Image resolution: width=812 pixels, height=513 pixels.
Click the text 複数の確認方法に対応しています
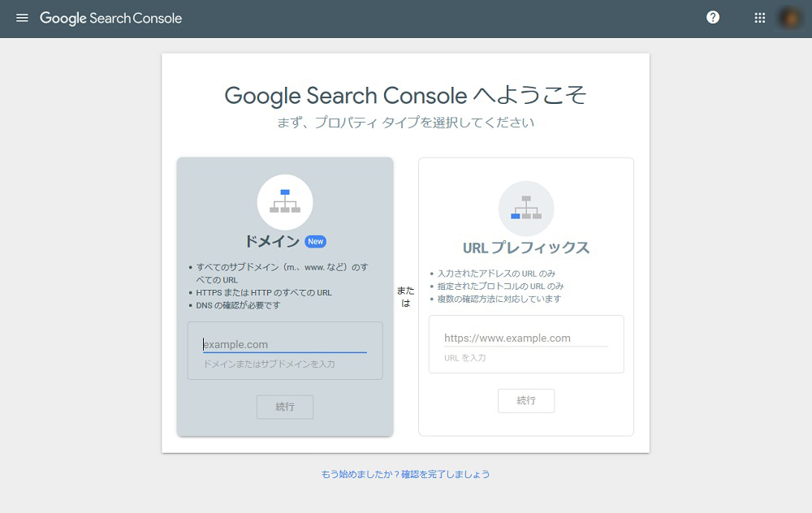(499, 299)
